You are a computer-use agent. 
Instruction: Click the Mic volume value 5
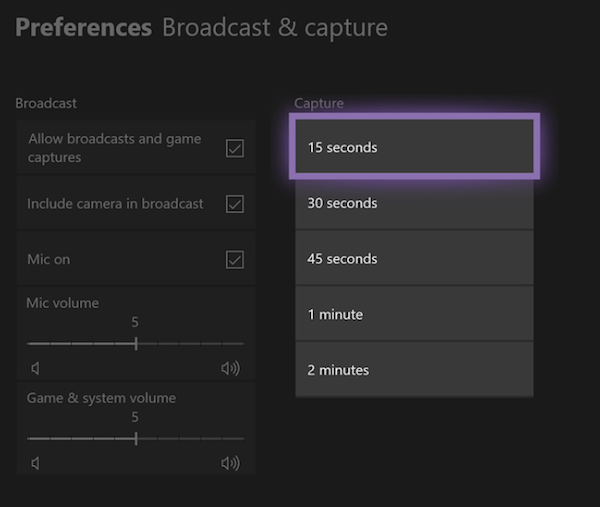pyautogui.click(x=135, y=322)
